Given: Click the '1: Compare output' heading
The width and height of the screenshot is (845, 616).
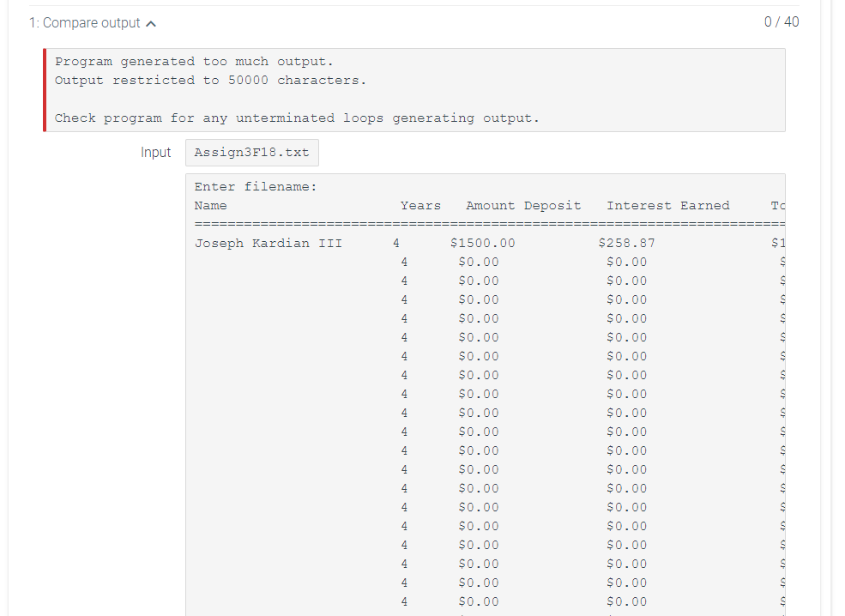Looking at the screenshot, I should click(85, 23).
